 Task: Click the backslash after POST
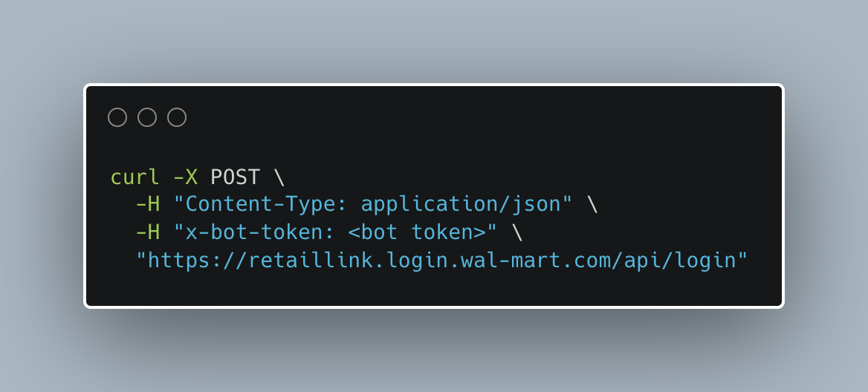(x=279, y=177)
